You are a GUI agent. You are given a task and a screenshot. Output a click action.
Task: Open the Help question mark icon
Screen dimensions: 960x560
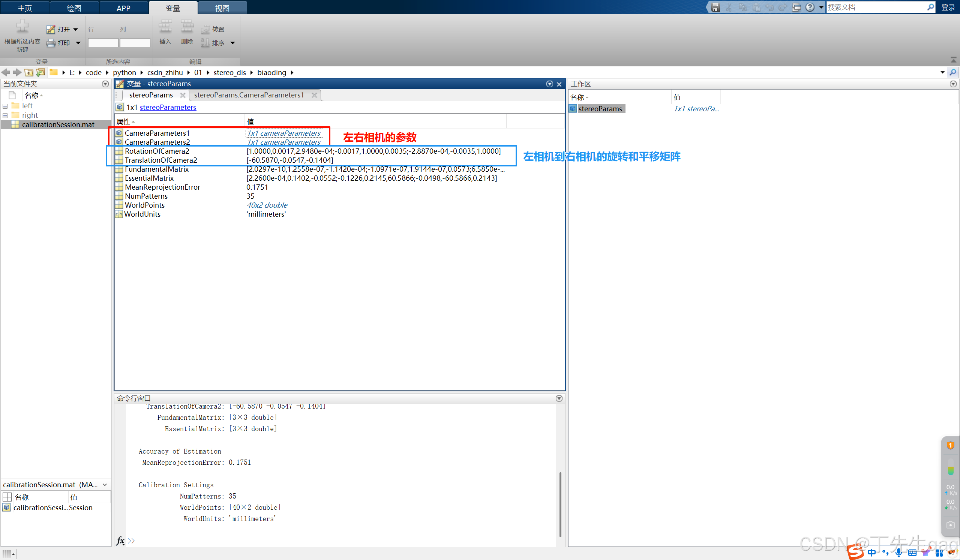coord(810,7)
